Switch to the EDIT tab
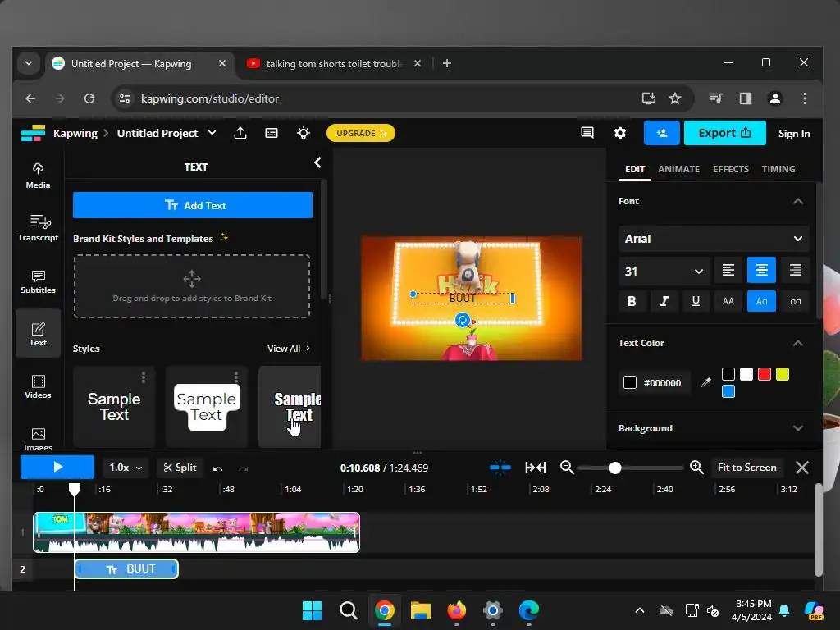840x630 pixels. click(635, 169)
